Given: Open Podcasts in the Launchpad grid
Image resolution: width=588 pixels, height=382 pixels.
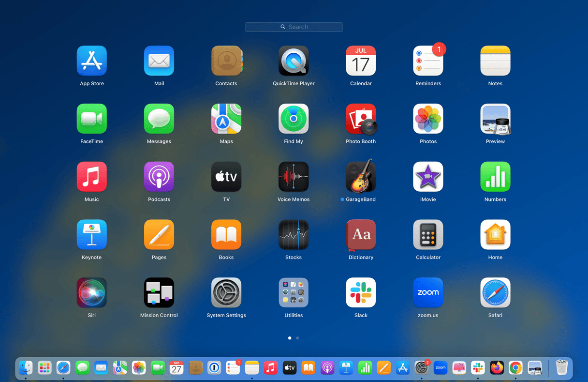Looking at the screenshot, I should point(159,177).
